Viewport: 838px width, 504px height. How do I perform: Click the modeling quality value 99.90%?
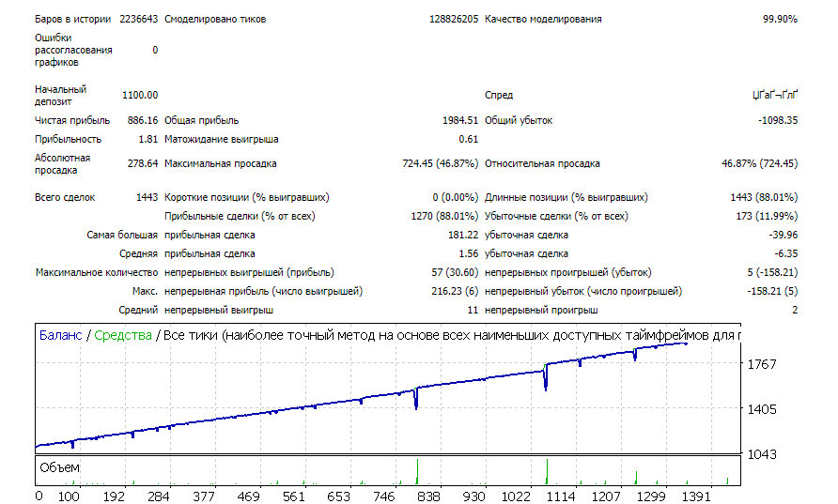(780, 19)
